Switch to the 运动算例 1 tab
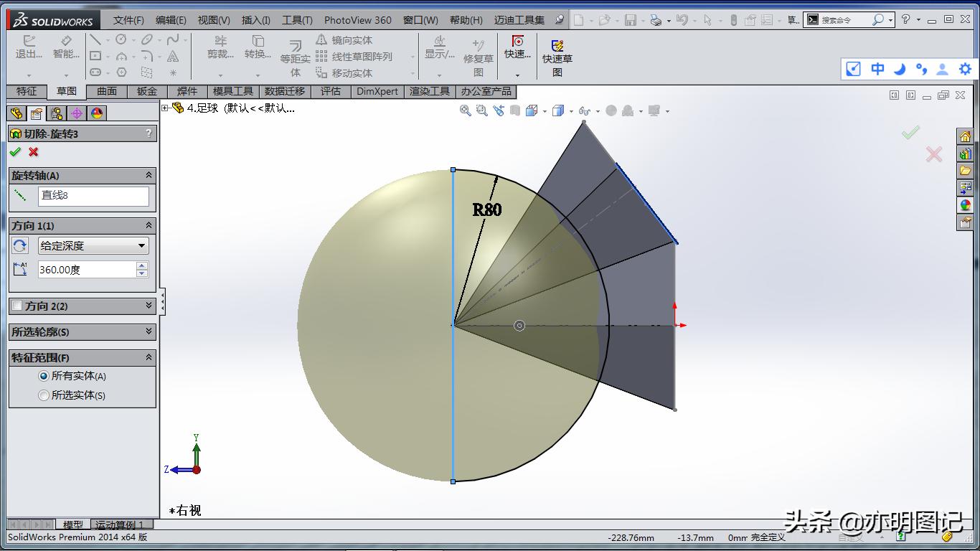 click(120, 525)
